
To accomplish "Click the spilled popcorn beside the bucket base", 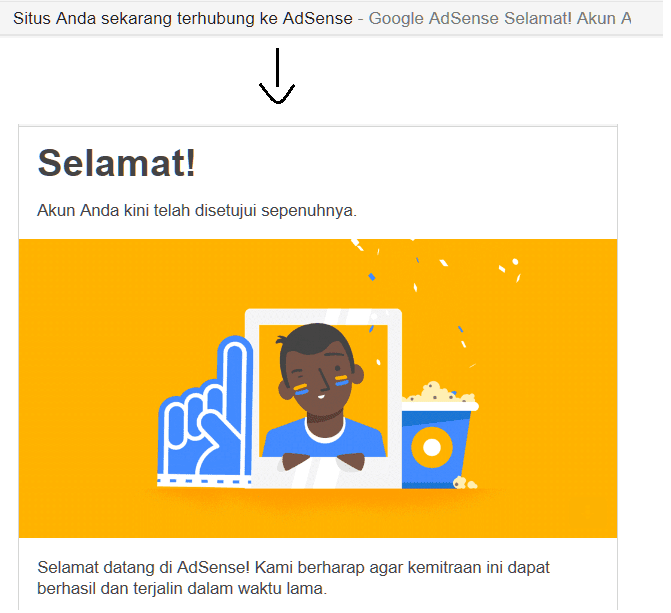I will tap(464, 483).
